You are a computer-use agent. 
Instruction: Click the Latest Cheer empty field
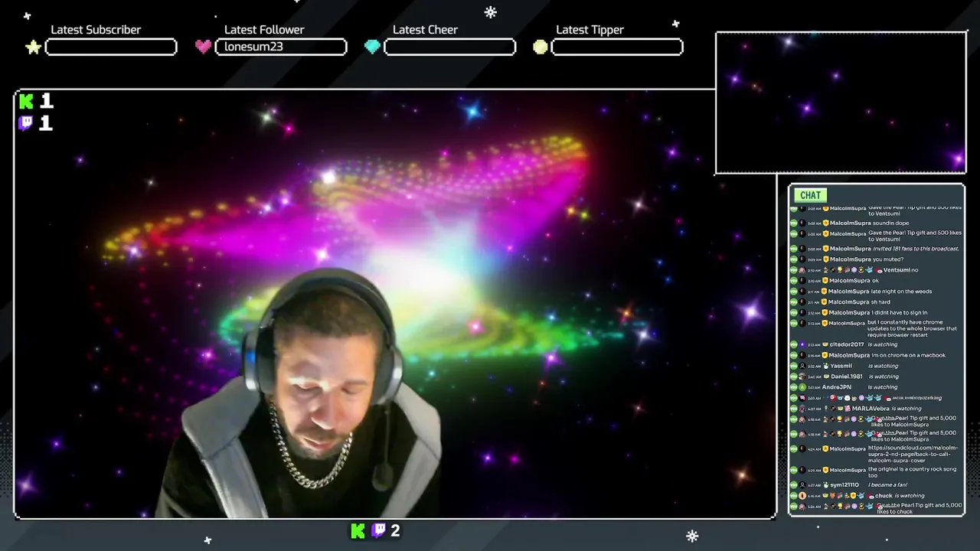449,47
